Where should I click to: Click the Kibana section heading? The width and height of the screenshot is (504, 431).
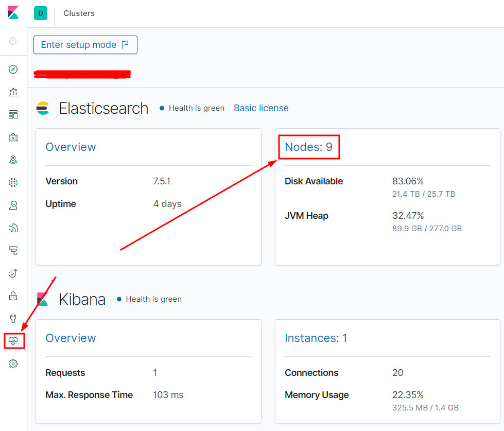(x=82, y=300)
